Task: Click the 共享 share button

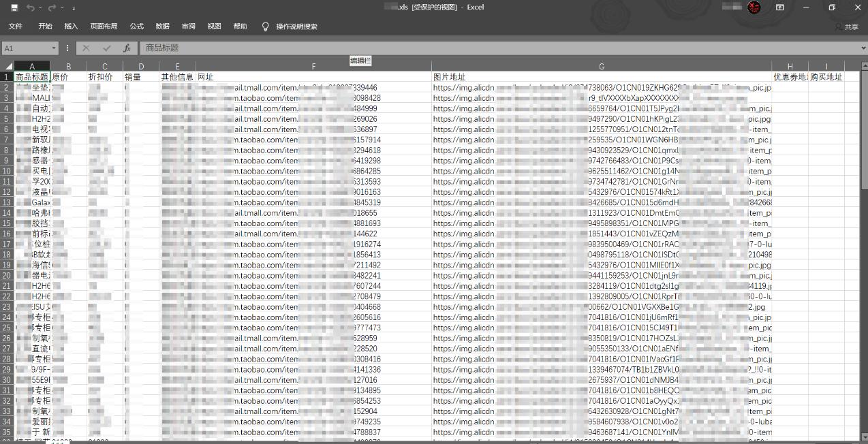Action: [x=847, y=27]
